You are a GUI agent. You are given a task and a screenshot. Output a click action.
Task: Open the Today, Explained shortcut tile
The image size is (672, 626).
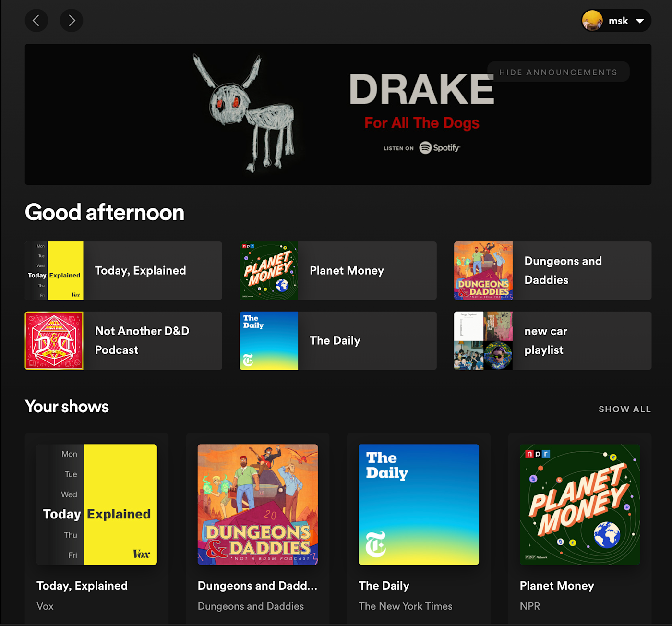(x=123, y=271)
